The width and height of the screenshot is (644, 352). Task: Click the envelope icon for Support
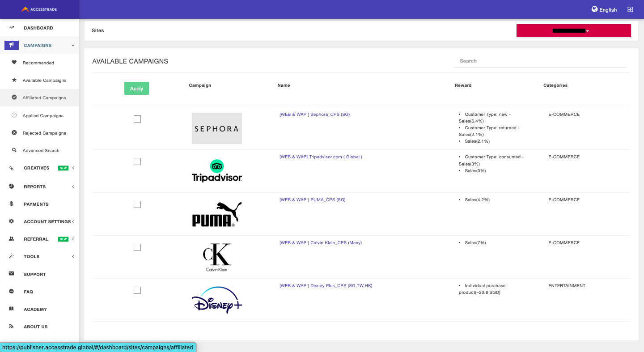[12, 274]
